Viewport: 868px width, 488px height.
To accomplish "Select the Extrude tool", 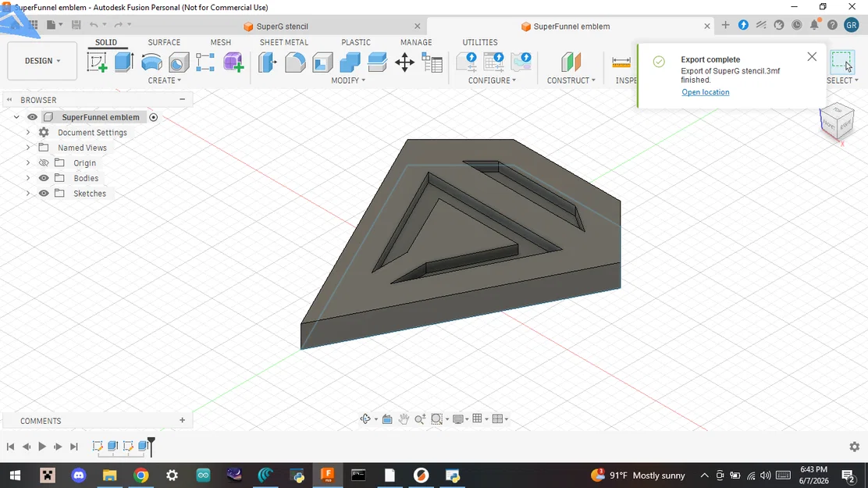I will [x=124, y=62].
